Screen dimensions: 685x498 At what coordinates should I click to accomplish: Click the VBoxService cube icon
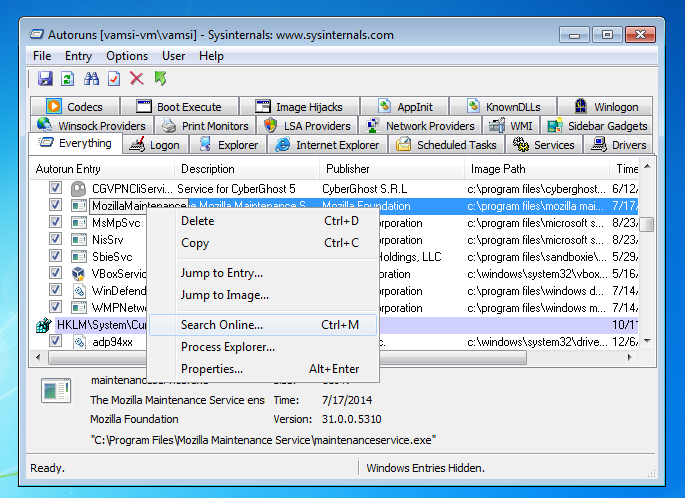78,273
